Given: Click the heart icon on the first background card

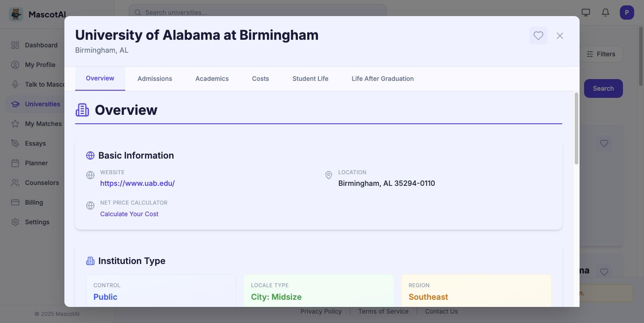Looking at the screenshot, I should [604, 143].
